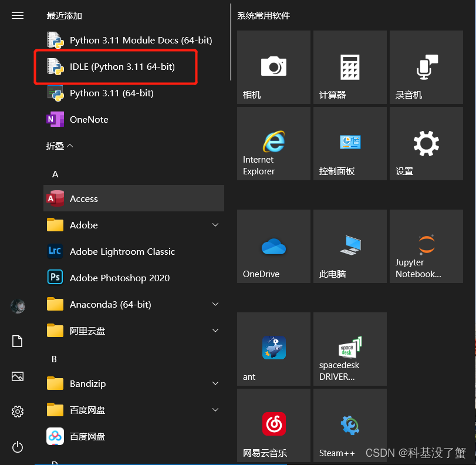Open the 百度网盘 app with cloud icon

134,436
